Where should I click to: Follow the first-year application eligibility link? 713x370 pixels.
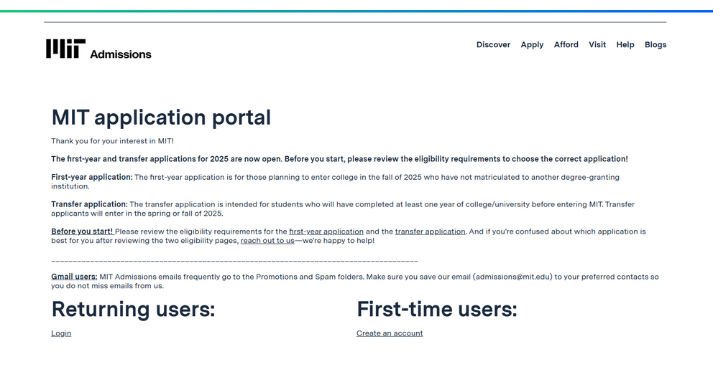[326, 231]
